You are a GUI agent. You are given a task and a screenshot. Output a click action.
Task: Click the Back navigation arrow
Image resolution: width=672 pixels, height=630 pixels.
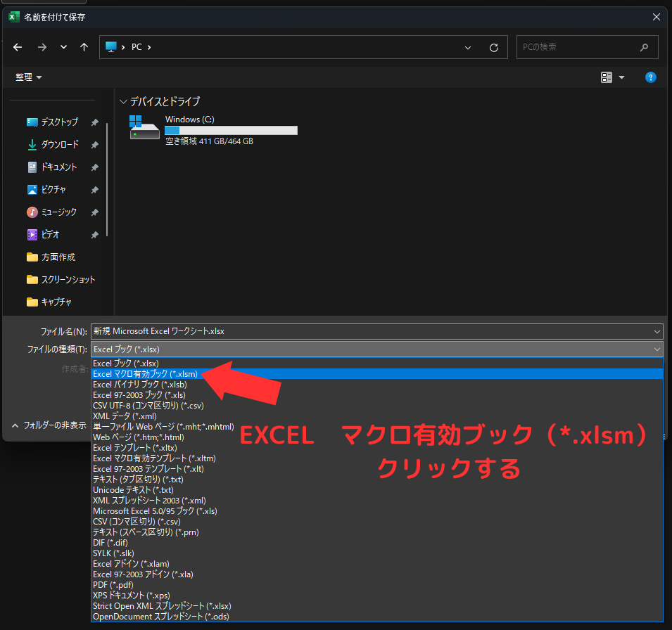17,47
